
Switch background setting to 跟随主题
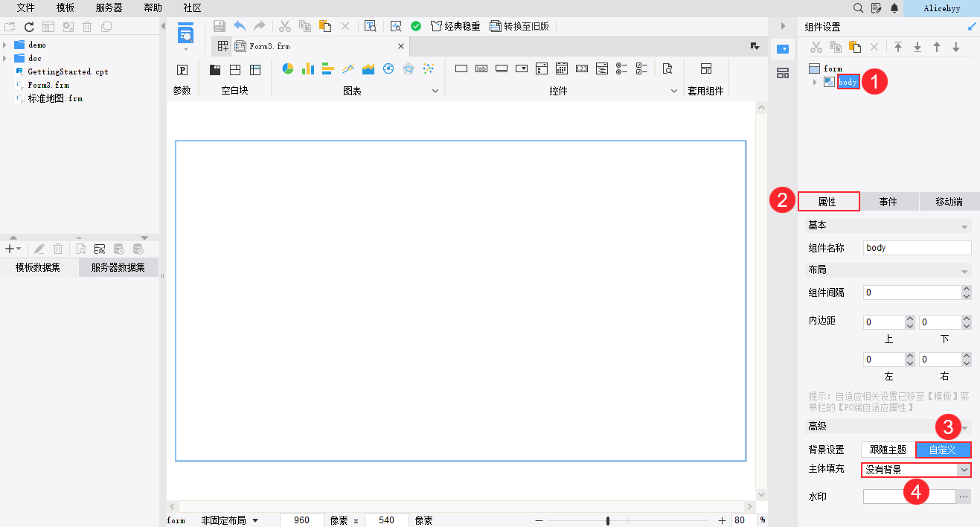point(887,450)
